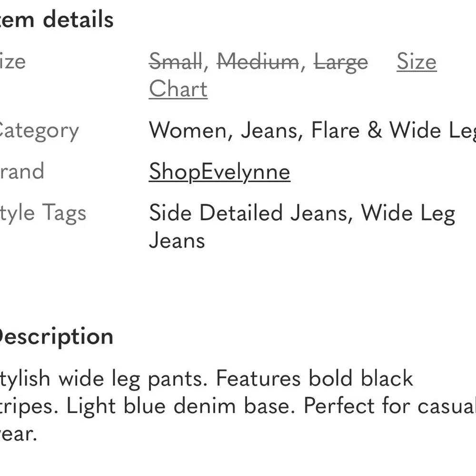
Task: Click the Brand row label
Action: (x=22, y=171)
